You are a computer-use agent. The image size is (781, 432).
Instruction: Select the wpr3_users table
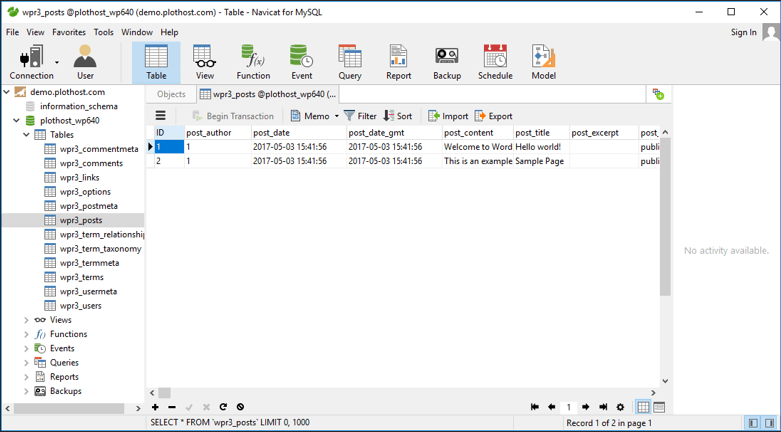coord(80,305)
